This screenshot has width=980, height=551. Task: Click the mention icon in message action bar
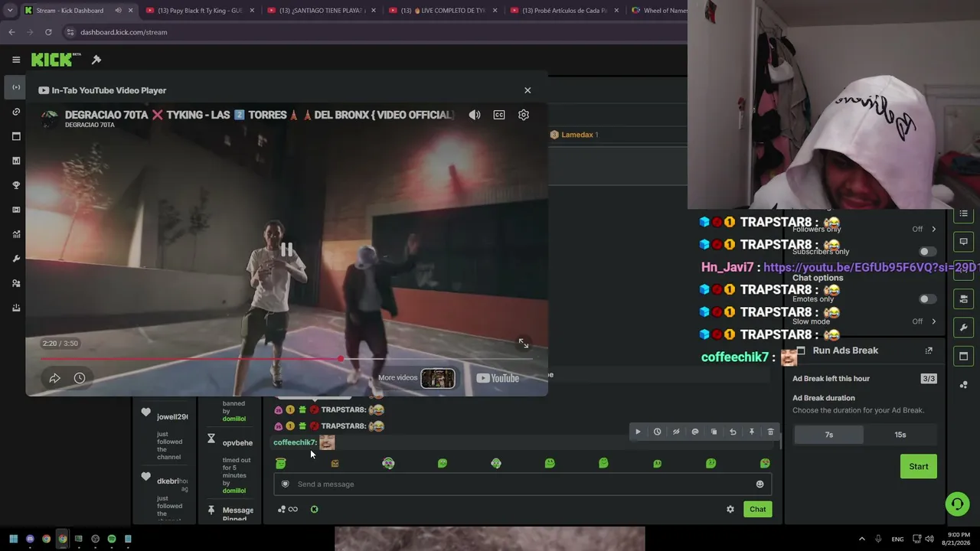tap(695, 432)
